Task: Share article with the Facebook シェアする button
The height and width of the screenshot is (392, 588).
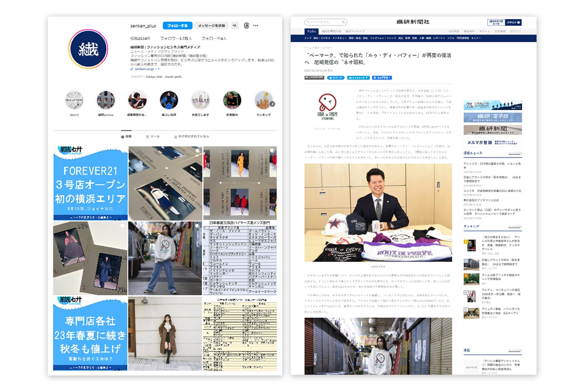Action: (x=382, y=78)
